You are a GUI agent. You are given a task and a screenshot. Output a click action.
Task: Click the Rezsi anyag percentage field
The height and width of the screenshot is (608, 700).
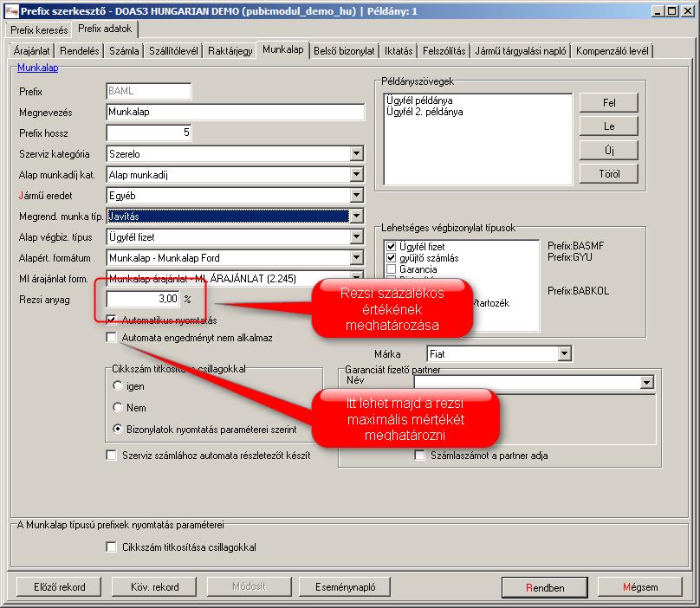click(x=143, y=299)
